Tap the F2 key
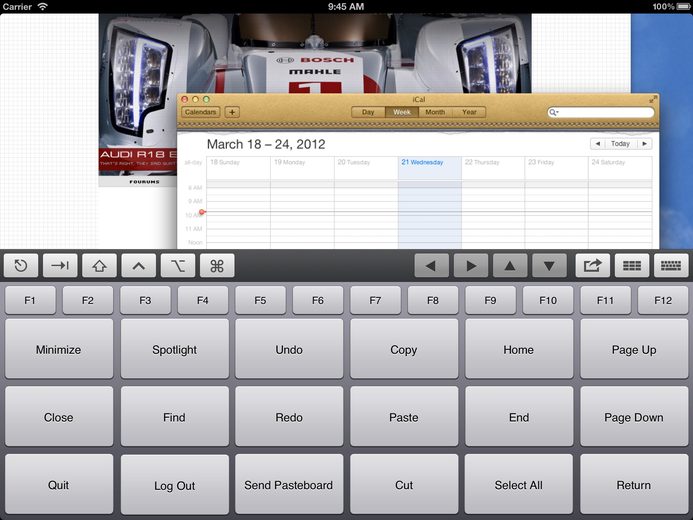 click(x=88, y=300)
